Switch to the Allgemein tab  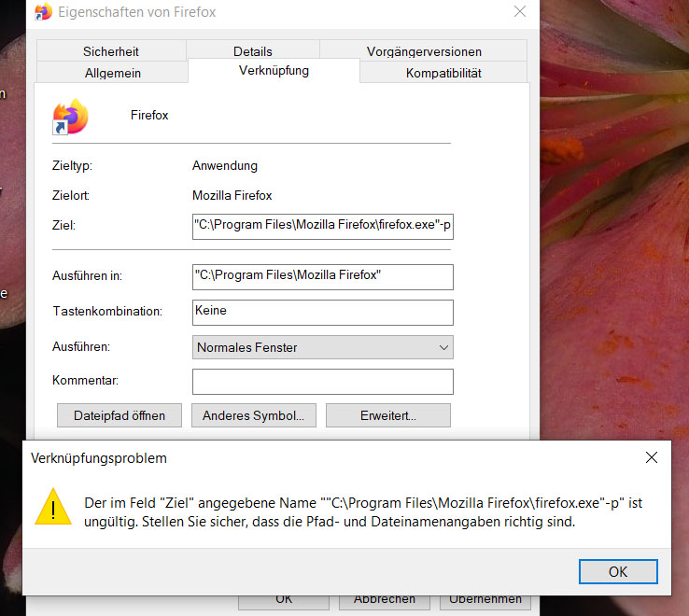coord(112,73)
